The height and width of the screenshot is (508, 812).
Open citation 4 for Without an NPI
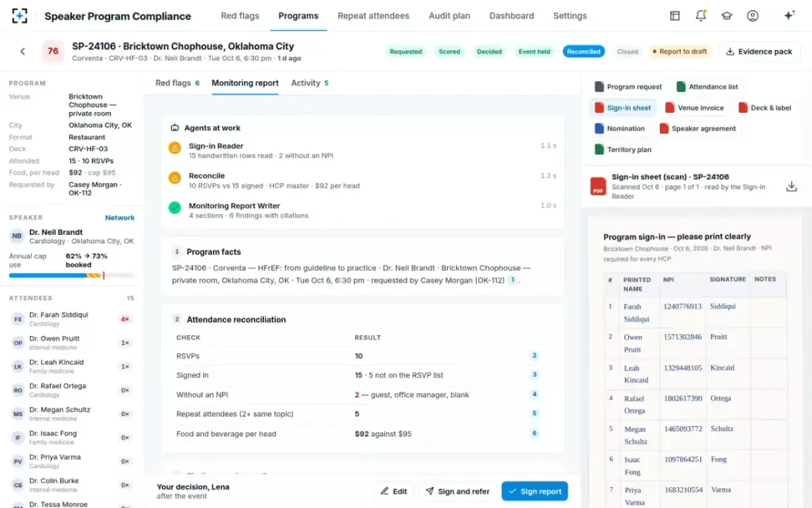pos(535,394)
